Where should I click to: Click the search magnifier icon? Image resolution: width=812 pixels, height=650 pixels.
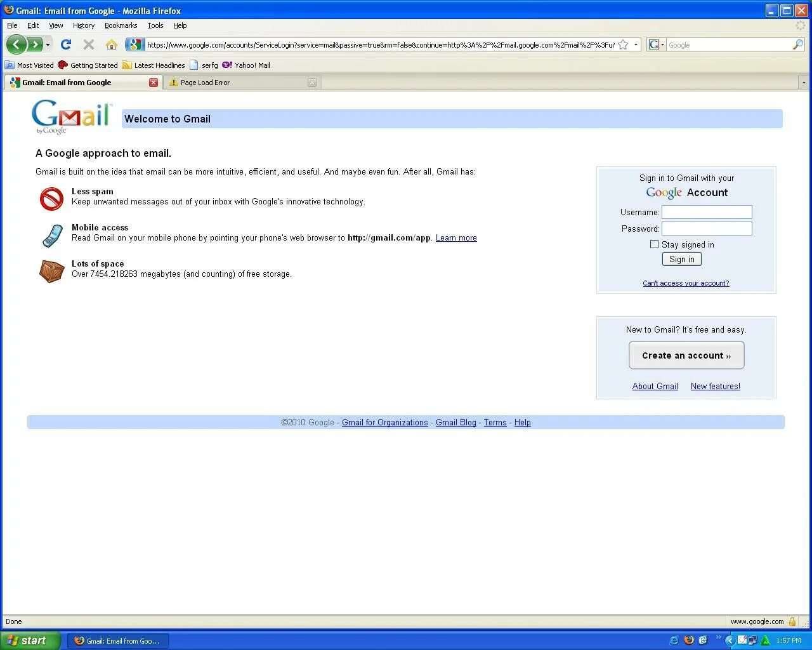tap(798, 44)
